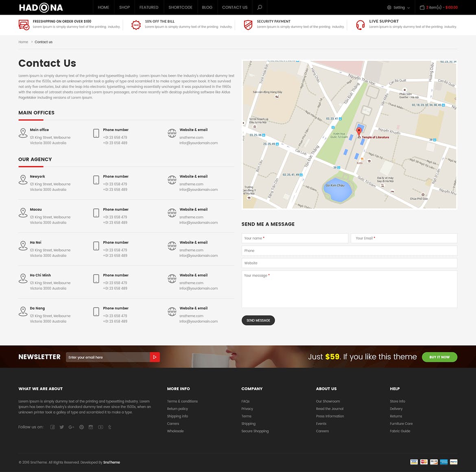Image resolution: width=476 pixels, height=472 pixels.
Task: Expand the Setting dropdown
Action: pos(399,7)
